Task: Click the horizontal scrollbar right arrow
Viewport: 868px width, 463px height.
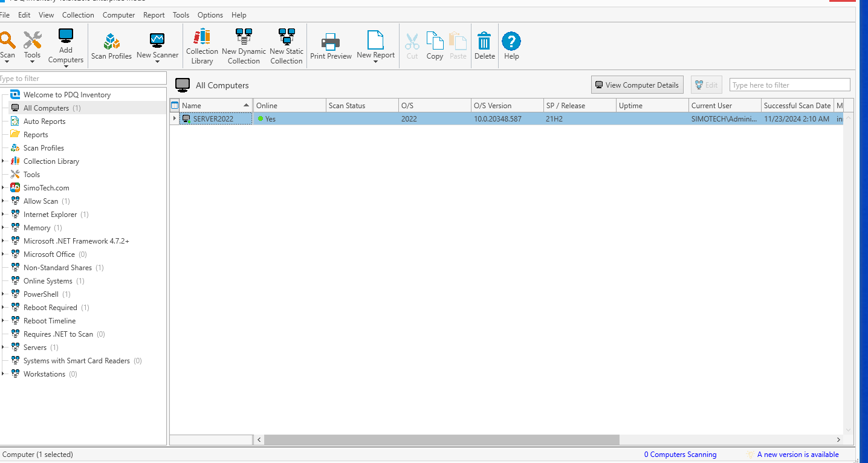Action: click(x=838, y=440)
